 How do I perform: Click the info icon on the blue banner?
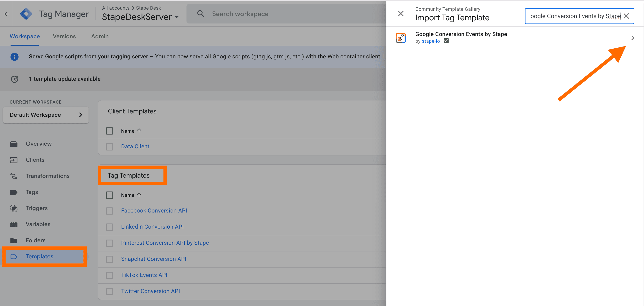[14, 57]
